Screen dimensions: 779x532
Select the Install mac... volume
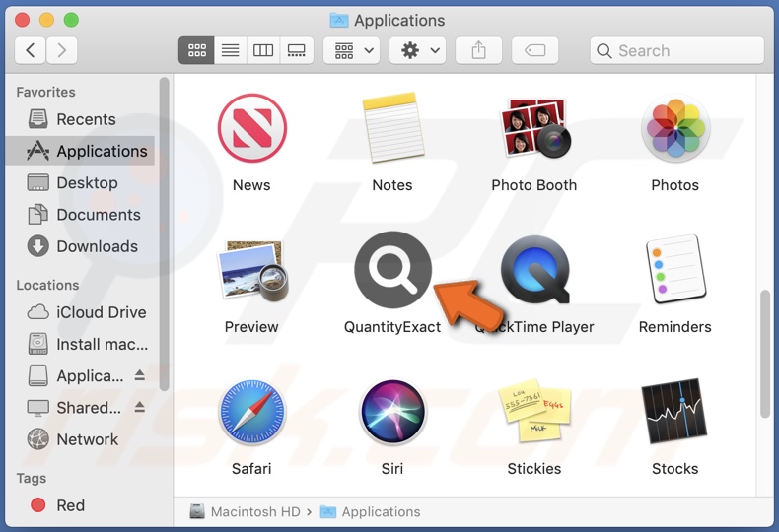click(x=80, y=344)
